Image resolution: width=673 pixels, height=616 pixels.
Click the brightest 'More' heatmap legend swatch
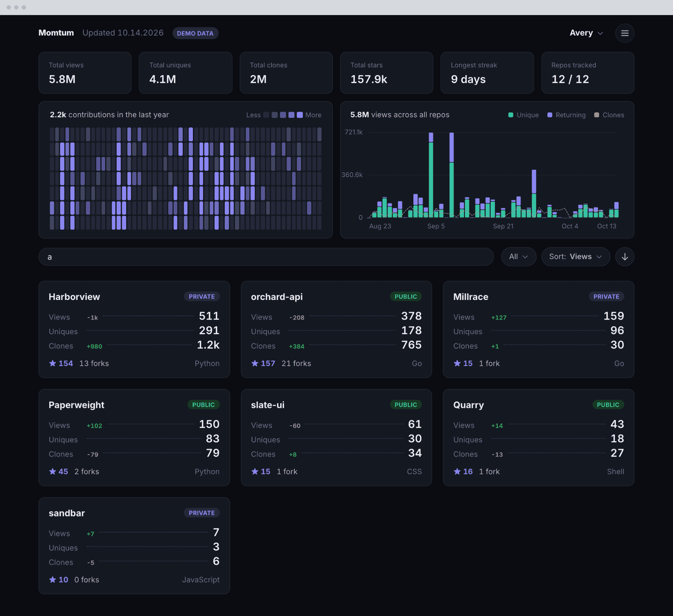(300, 115)
